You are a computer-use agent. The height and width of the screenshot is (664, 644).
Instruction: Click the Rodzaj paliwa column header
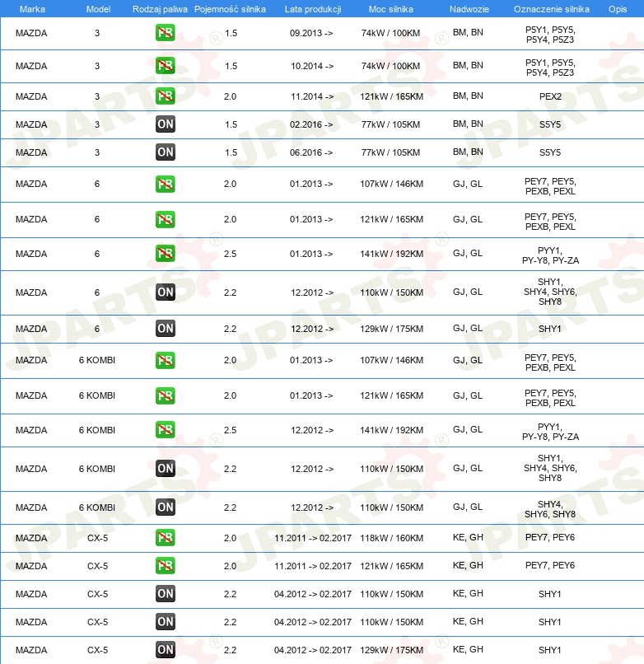(160, 9)
